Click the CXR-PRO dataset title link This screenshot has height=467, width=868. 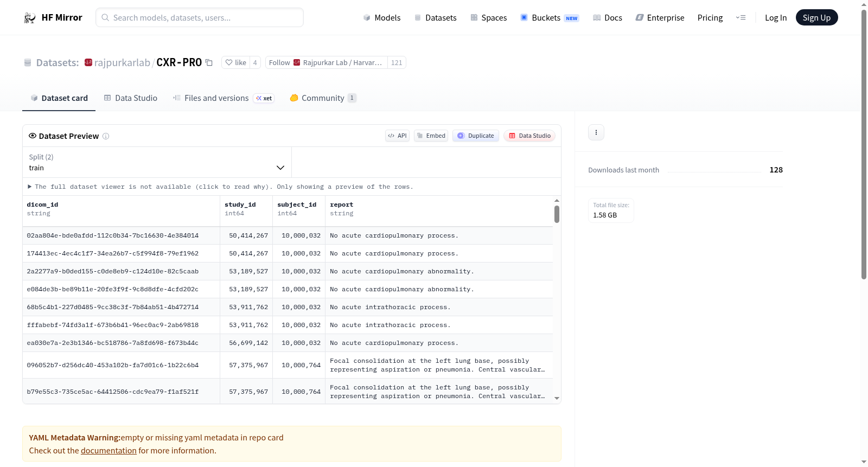coord(179,62)
